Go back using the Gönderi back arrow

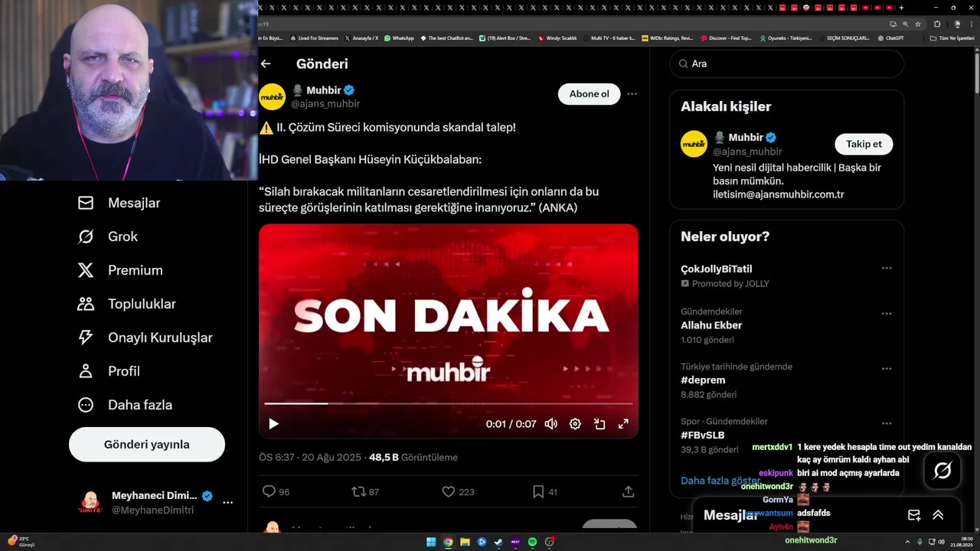(x=266, y=64)
